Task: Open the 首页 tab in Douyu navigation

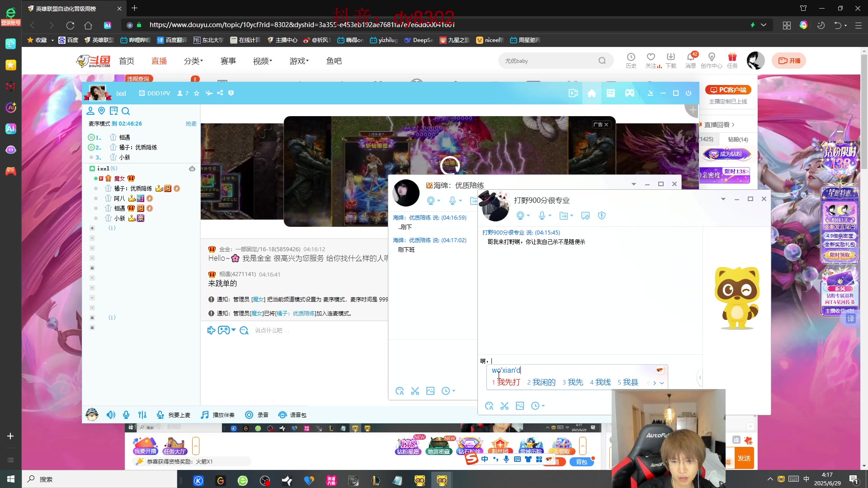Action: point(126,61)
